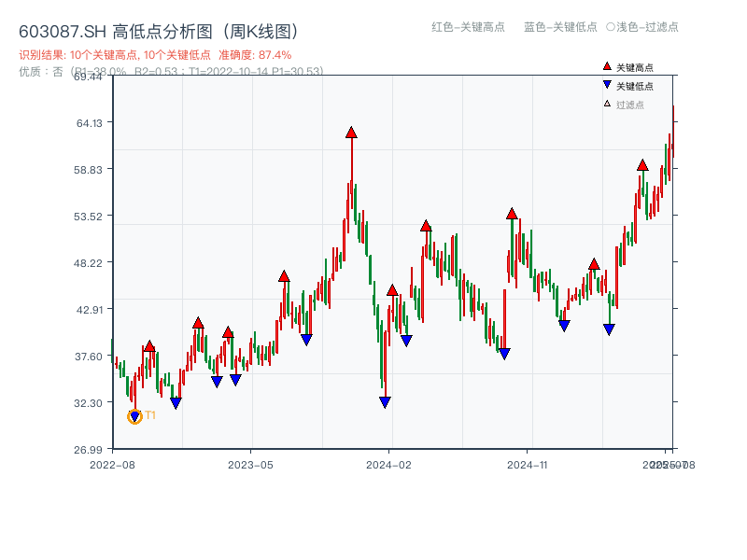Click the 2023-05 x-axis label

click(x=250, y=465)
